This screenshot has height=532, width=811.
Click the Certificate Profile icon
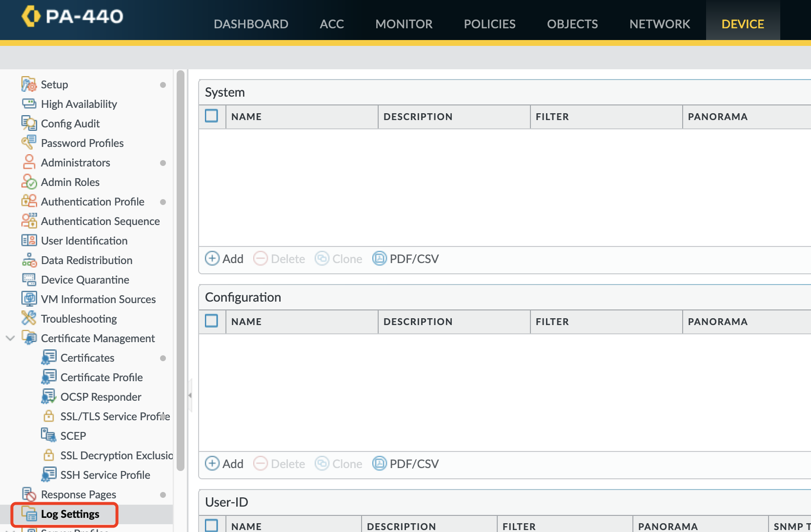48,377
